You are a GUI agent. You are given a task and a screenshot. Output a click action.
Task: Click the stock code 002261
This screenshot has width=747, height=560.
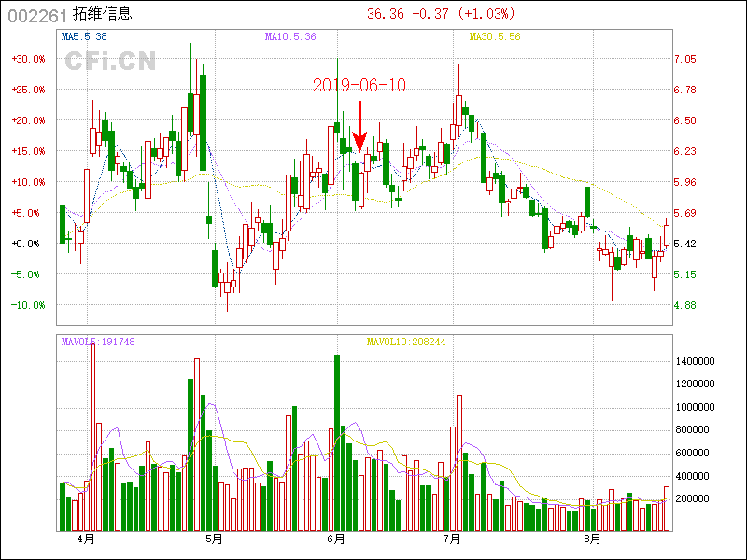pos(34,14)
